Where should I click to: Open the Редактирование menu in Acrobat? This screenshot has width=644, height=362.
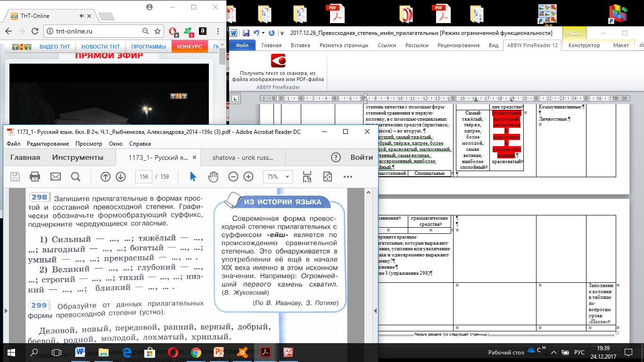click(48, 144)
